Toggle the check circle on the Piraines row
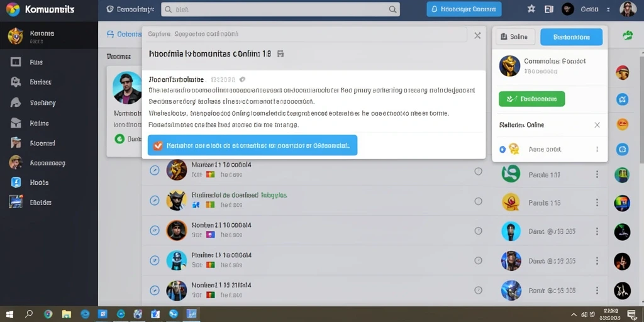The width and height of the screenshot is (644, 322). [x=155, y=260]
